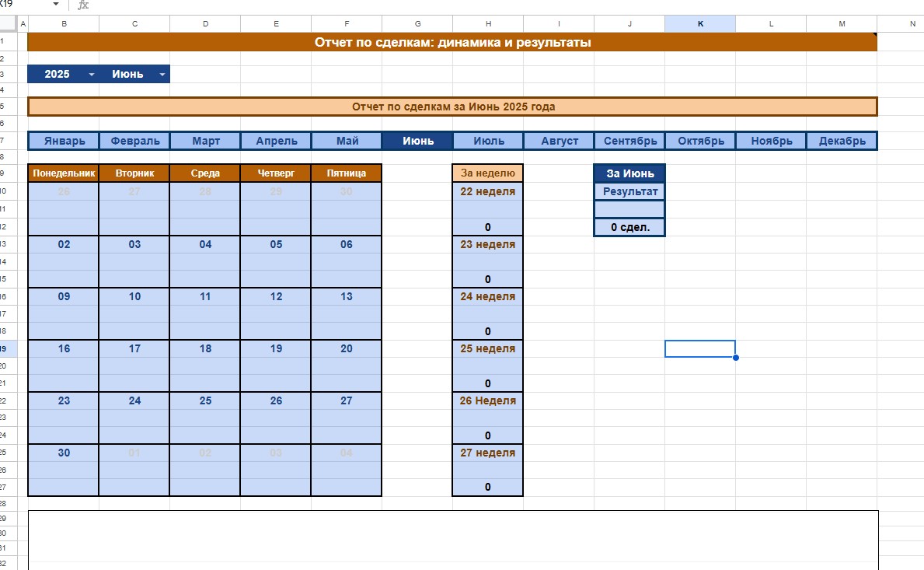Click the fx formula bar icon
This screenshot has height=570, width=924.
(x=83, y=5)
